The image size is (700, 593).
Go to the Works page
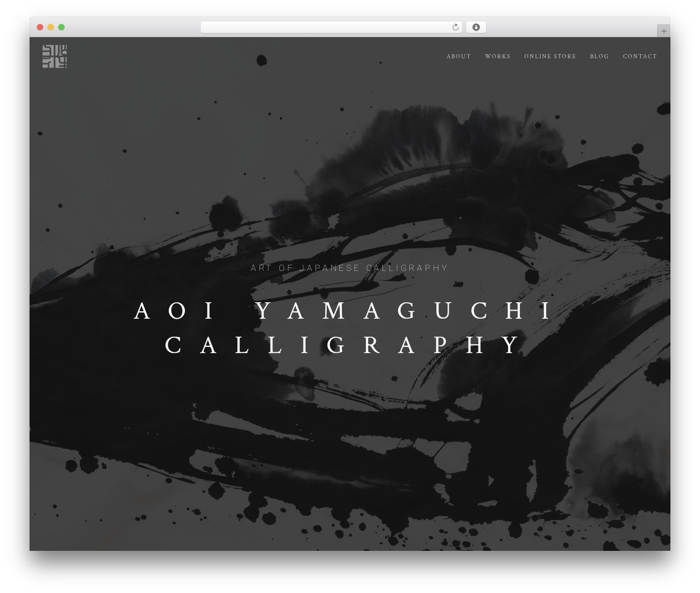tap(498, 56)
